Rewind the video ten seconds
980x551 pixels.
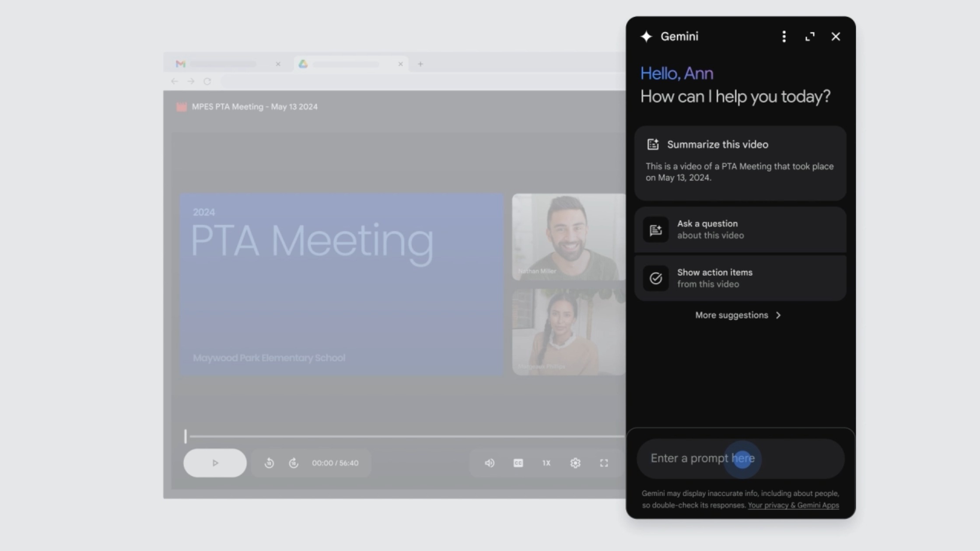point(269,463)
